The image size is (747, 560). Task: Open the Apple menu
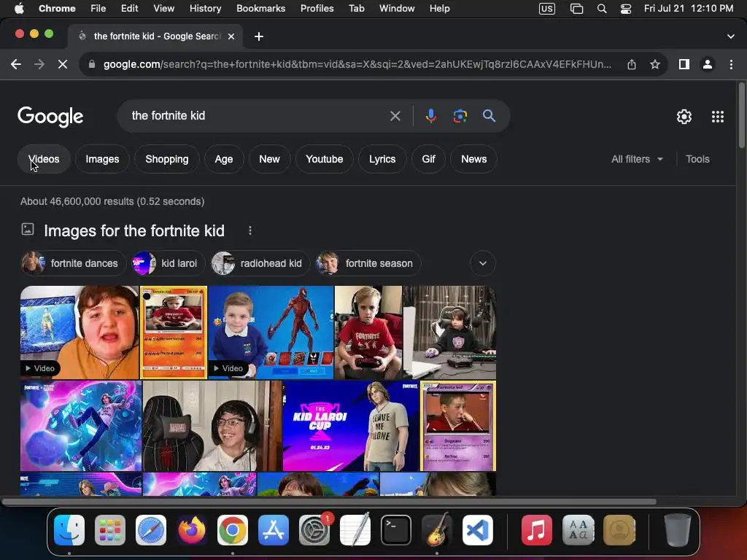click(19, 9)
